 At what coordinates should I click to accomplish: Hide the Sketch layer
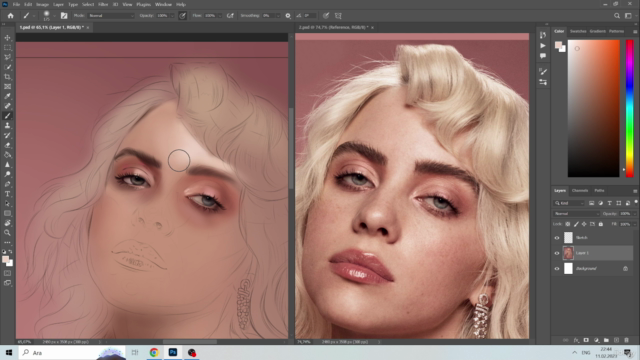557,238
